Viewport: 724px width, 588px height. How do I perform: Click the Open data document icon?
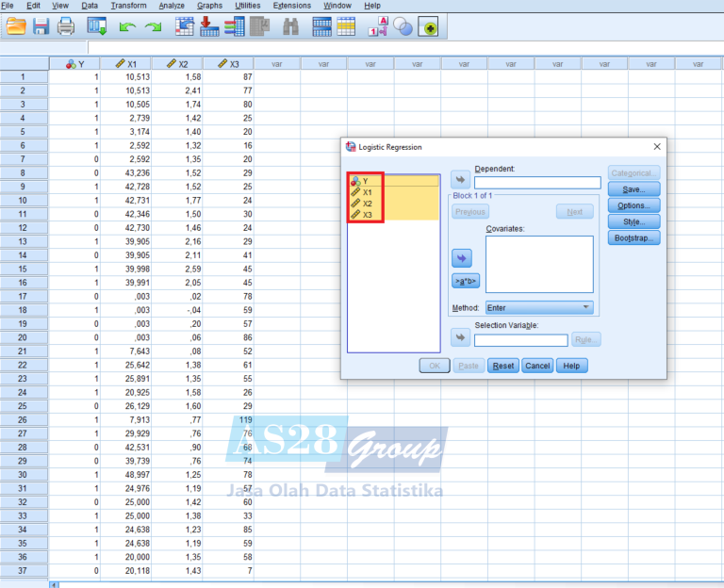pyautogui.click(x=16, y=27)
